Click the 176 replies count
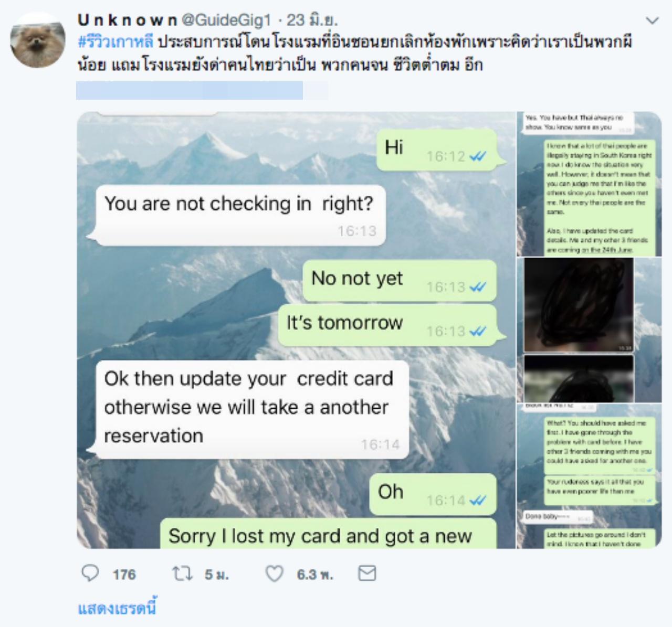Image resolution: width=672 pixels, height=627 pixels. pos(124,575)
